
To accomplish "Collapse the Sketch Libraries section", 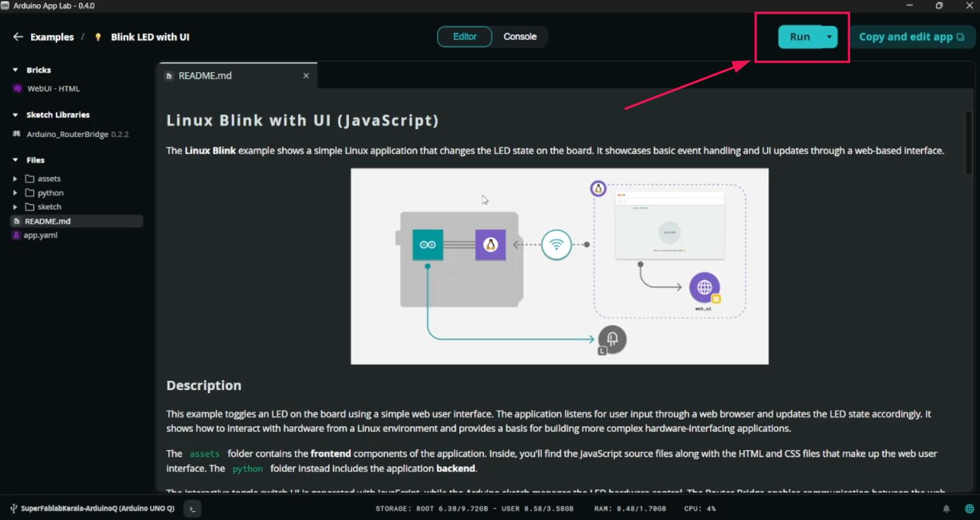I will pos(16,115).
